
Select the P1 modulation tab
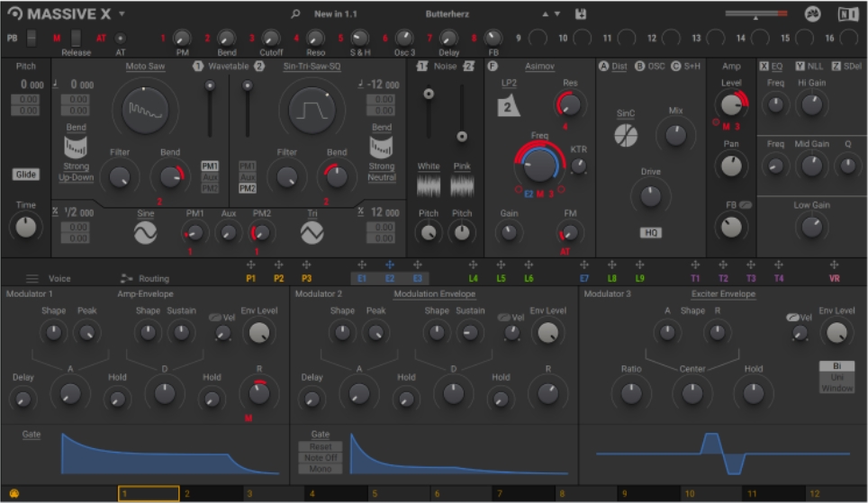pos(251,278)
